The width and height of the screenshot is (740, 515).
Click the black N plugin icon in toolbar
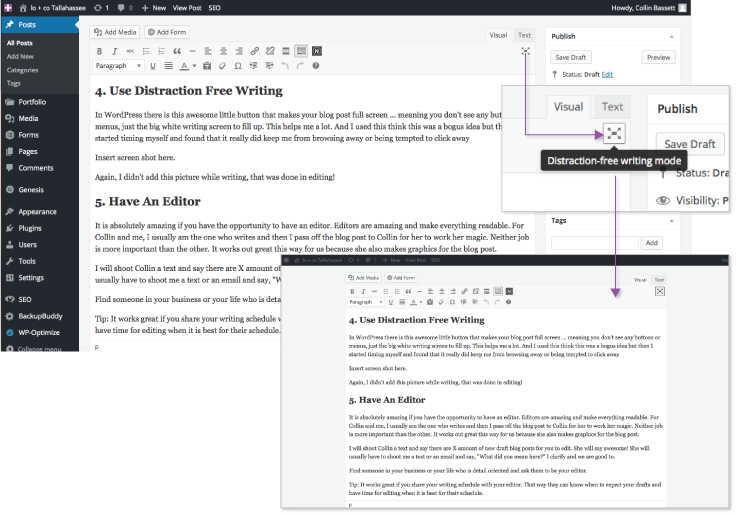(317, 51)
